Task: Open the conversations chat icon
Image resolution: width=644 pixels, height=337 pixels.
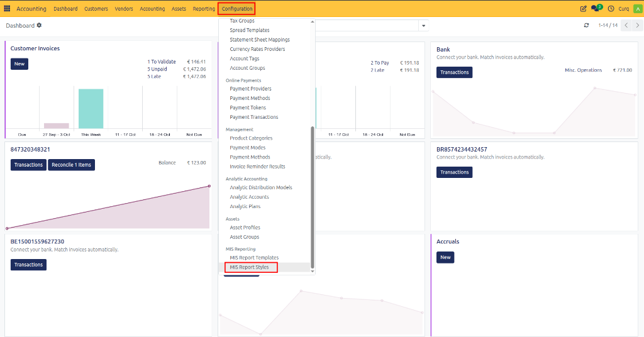Action: point(596,8)
